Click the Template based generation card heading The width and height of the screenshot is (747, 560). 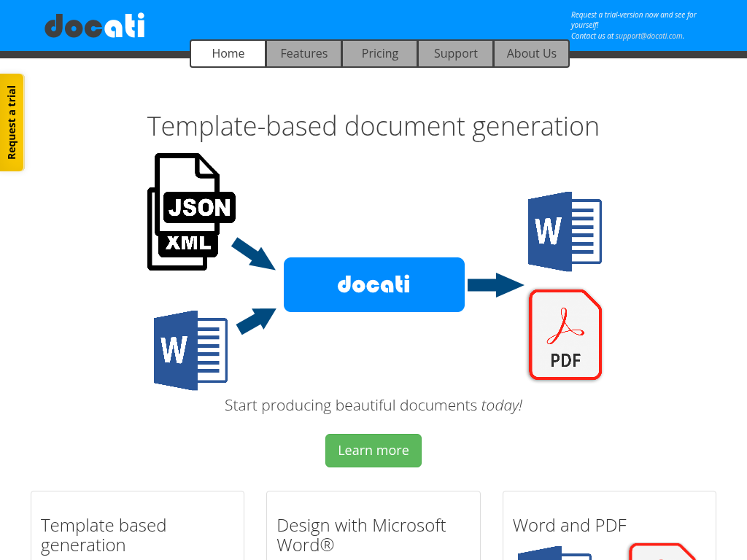104,535
